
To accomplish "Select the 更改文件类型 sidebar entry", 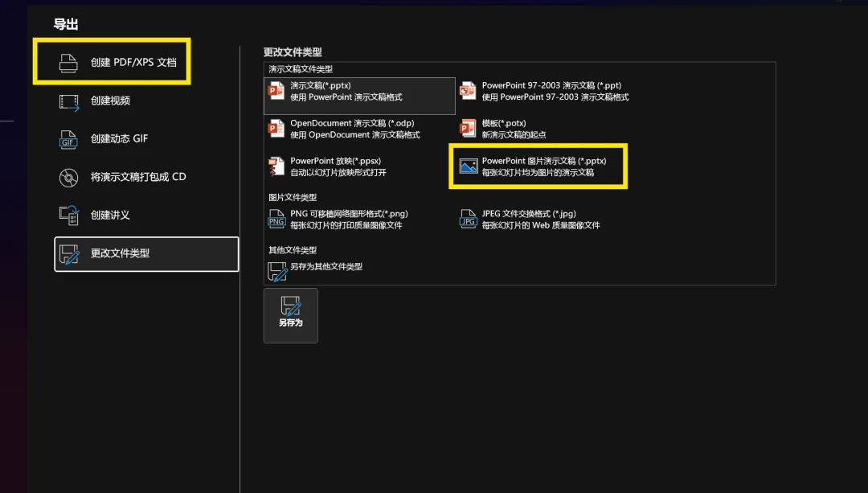I will 147,254.
